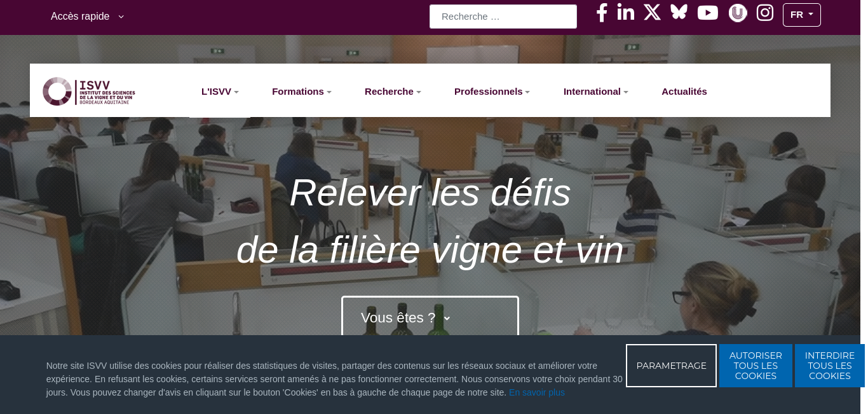
Task: Open the Recherche navigation menu
Action: click(393, 92)
